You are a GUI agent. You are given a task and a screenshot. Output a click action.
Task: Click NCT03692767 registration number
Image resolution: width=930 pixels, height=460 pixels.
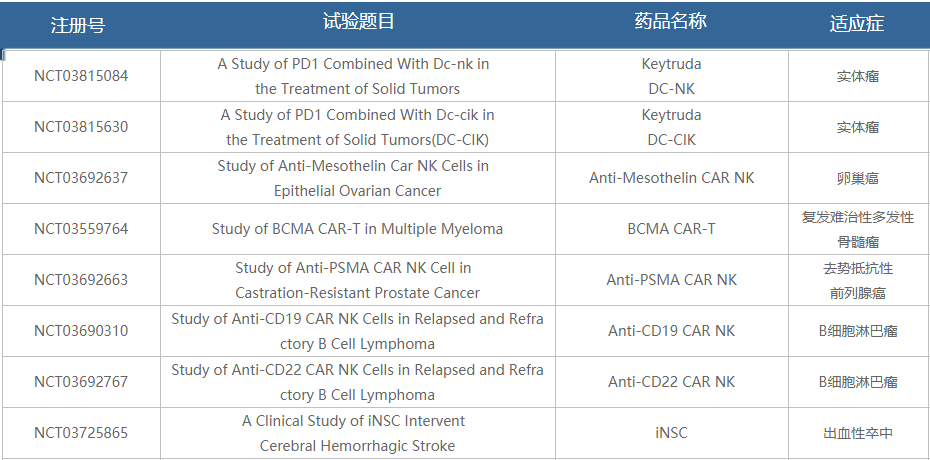(x=81, y=382)
